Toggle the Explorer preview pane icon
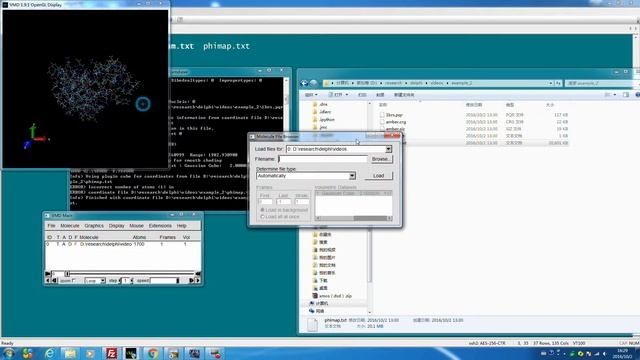Image resolution: width=640 pixels, height=360 pixels. (x=626, y=95)
